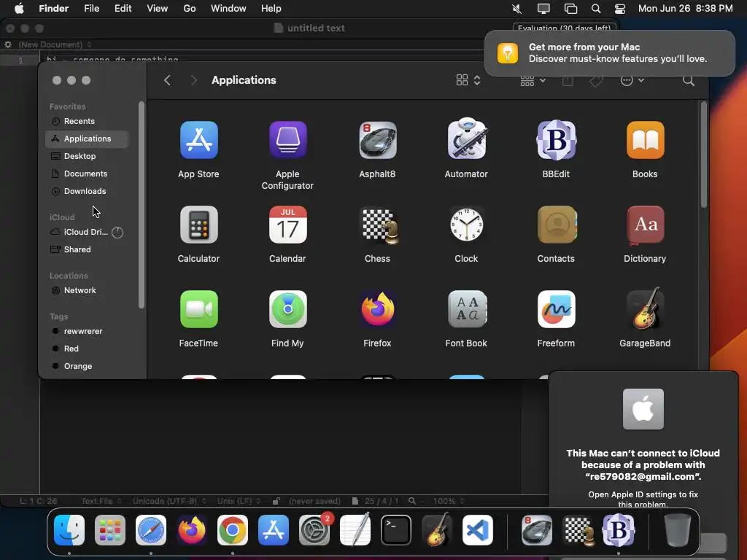
Task: Select the Font Book app icon
Action: click(467, 309)
